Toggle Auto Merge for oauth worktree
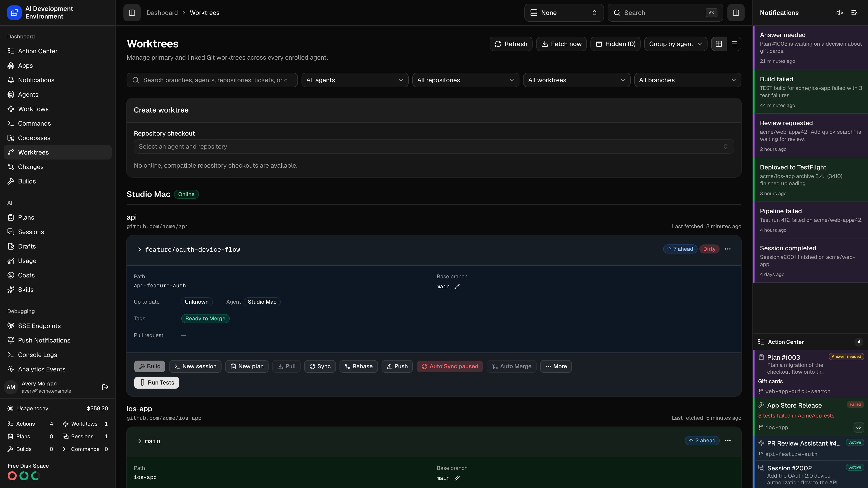The width and height of the screenshot is (868, 488). coord(512,366)
